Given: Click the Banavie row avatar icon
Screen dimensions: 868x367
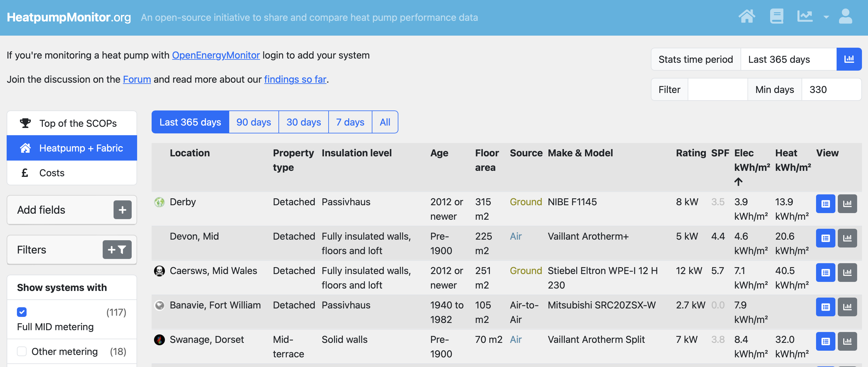Looking at the screenshot, I should pos(159,305).
